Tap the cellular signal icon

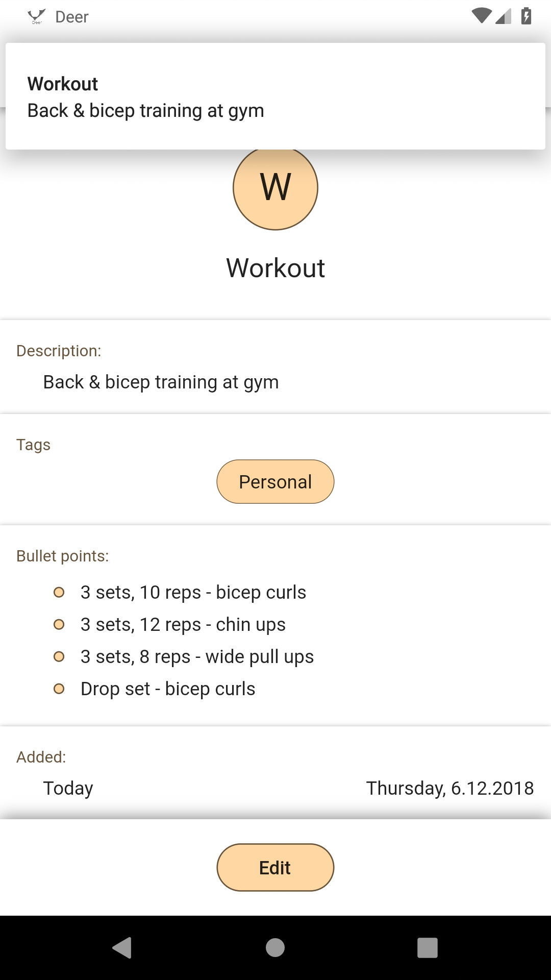click(504, 16)
